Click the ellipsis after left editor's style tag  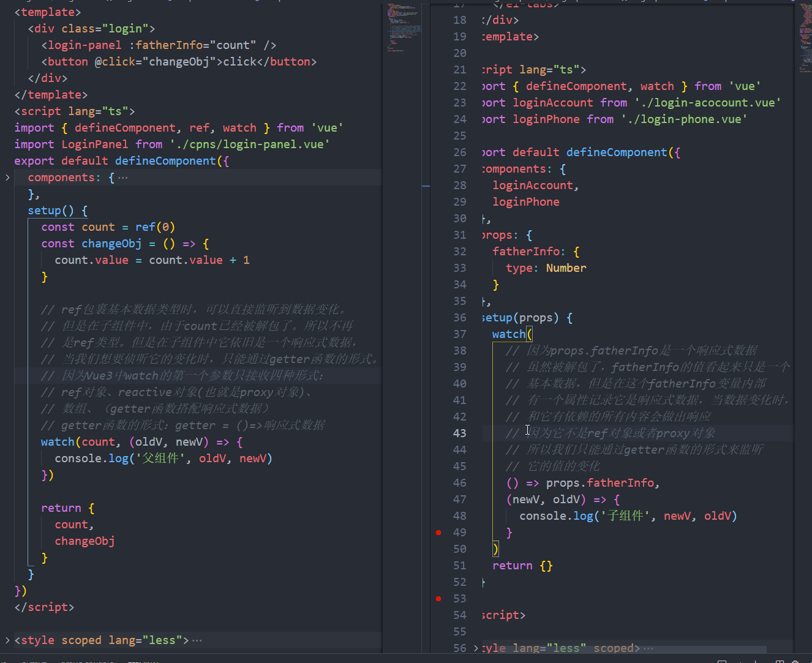pos(197,640)
